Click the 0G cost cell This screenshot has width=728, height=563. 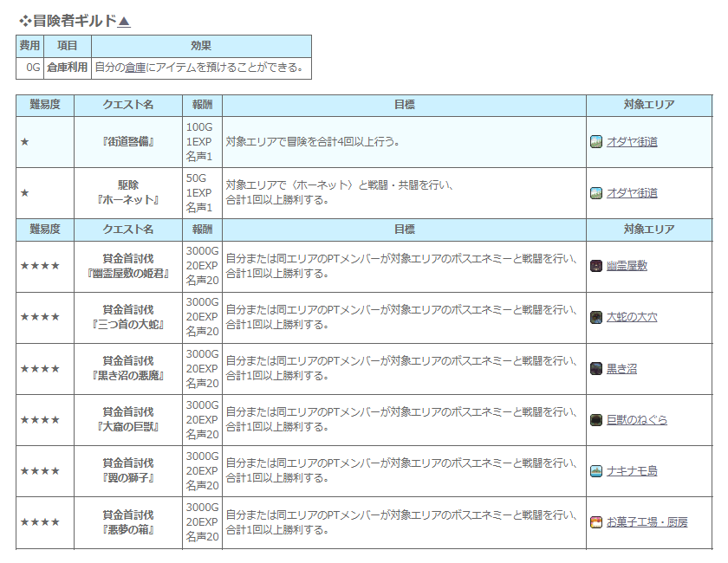point(30,68)
